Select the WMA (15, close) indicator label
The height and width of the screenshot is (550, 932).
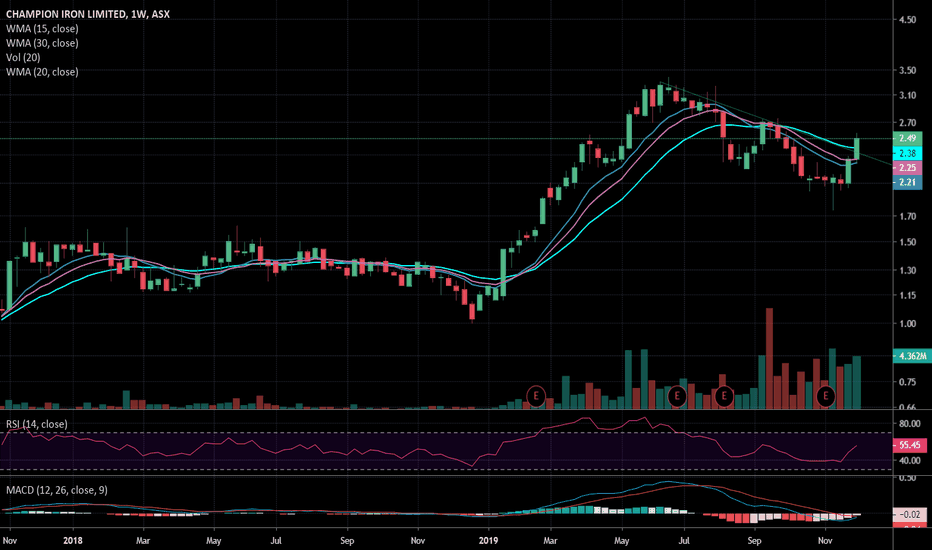(42, 29)
